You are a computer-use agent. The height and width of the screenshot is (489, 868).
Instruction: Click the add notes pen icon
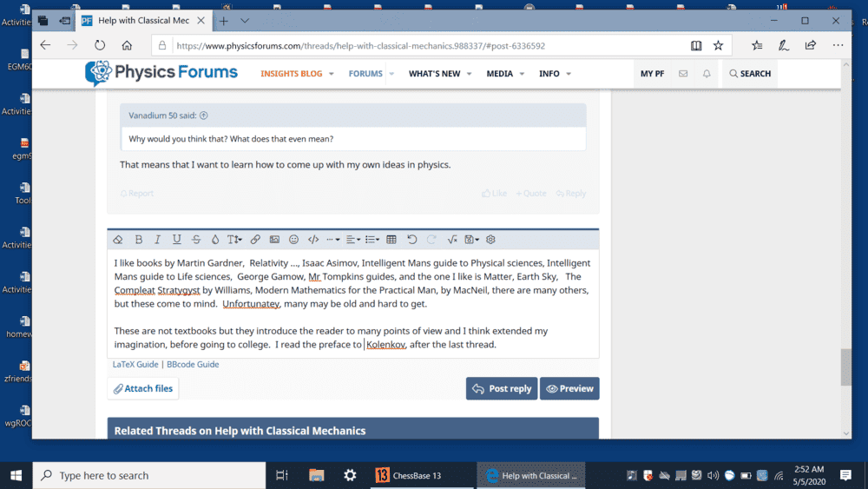(x=783, y=46)
